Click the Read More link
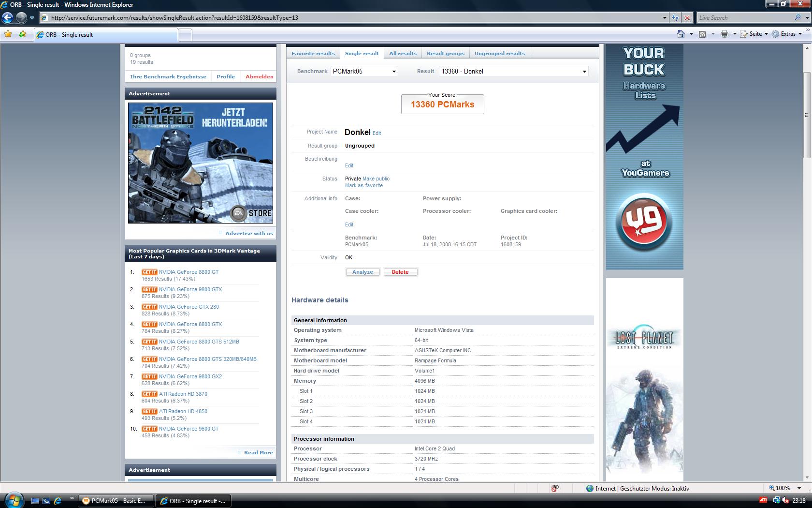This screenshot has width=812, height=508. tap(258, 452)
